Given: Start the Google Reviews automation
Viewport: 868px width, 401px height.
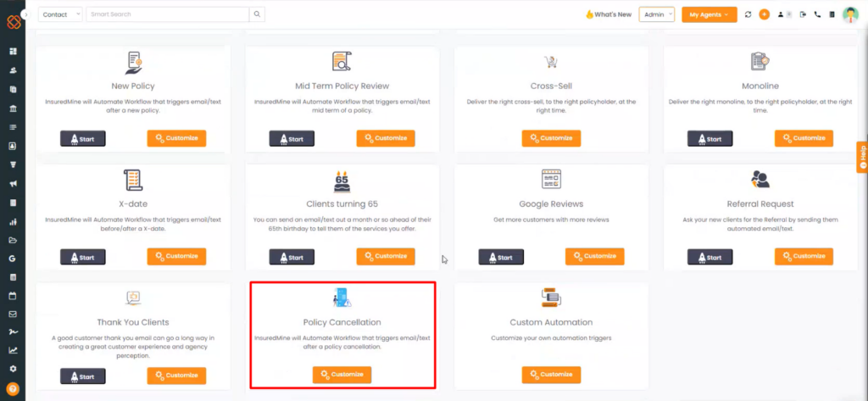Looking at the screenshot, I should click(501, 257).
